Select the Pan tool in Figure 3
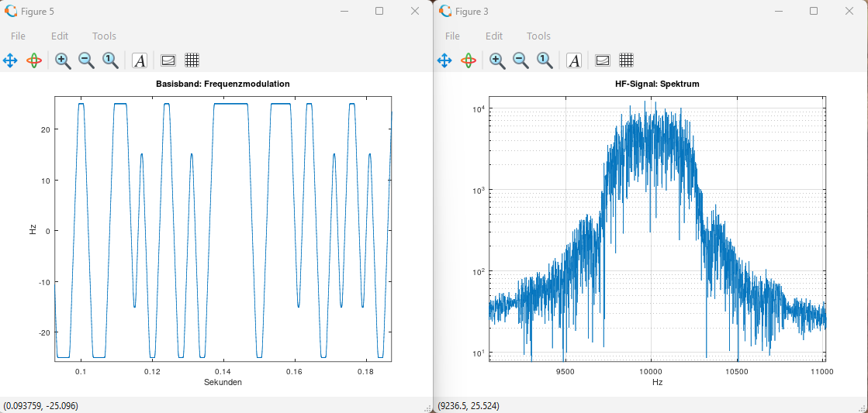Viewport: 868px width, 413px height. (x=445, y=60)
